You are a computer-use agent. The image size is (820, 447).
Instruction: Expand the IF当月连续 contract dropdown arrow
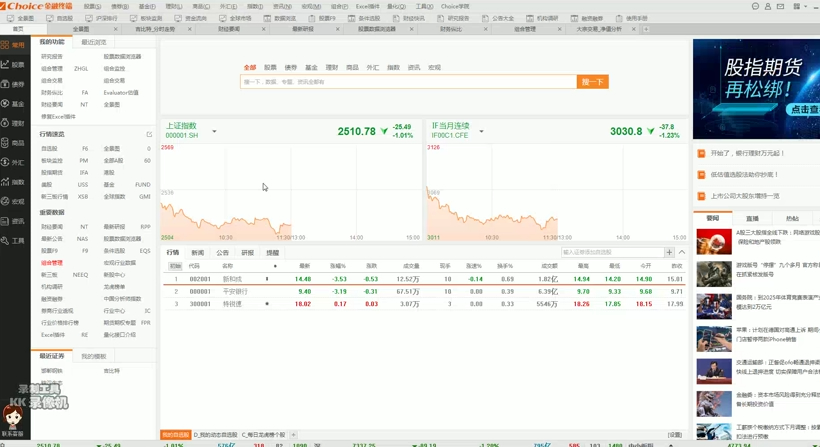(481, 132)
